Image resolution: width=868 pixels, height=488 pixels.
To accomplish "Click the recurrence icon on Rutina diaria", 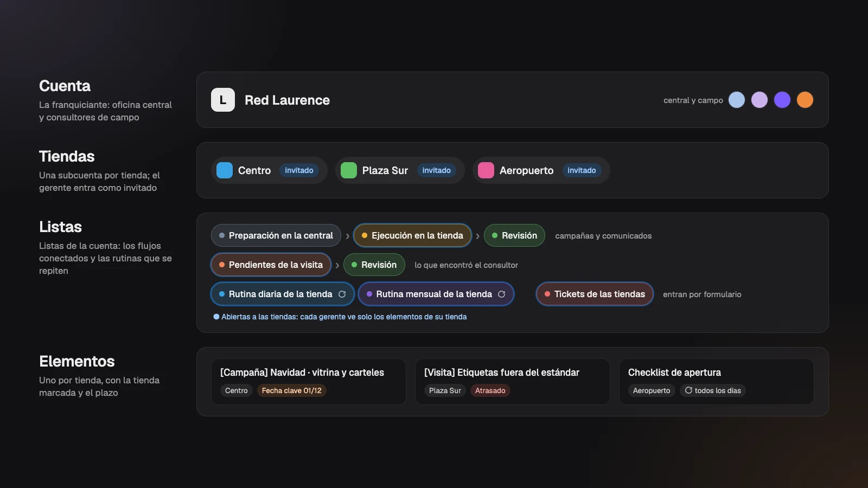I will [342, 294].
